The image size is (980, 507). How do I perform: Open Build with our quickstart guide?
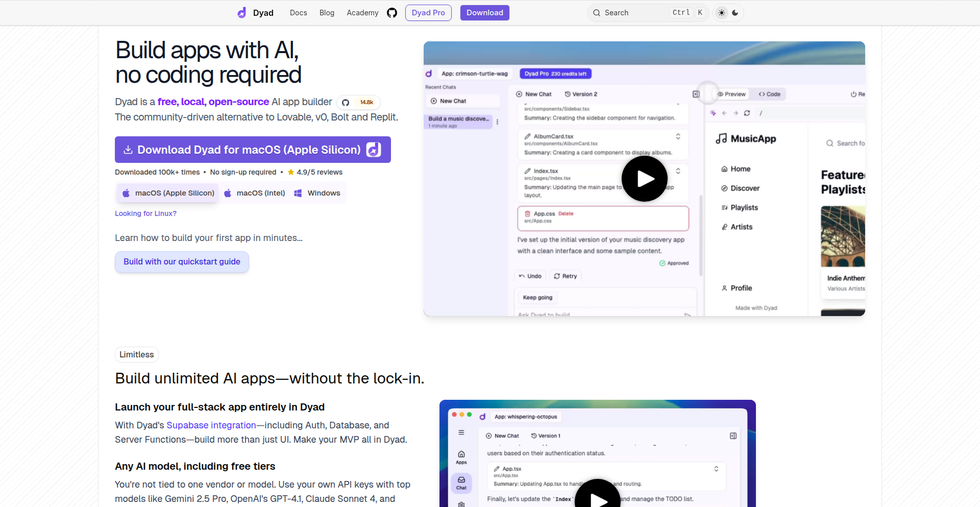click(x=182, y=262)
